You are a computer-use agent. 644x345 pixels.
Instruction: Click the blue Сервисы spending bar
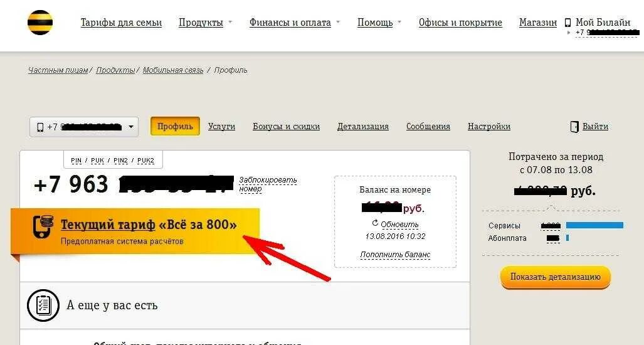[594, 225]
